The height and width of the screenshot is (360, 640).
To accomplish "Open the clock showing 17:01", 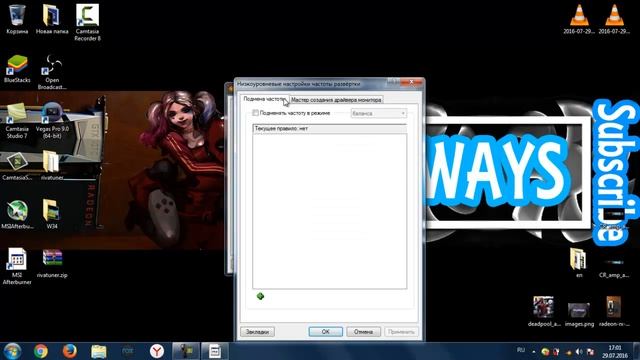I will coord(615,351).
